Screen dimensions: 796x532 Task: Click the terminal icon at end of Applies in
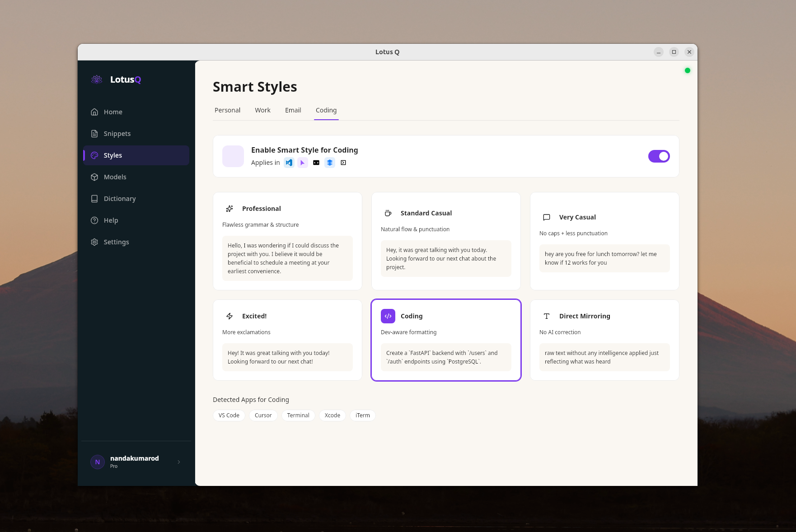[x=343, y=163]
